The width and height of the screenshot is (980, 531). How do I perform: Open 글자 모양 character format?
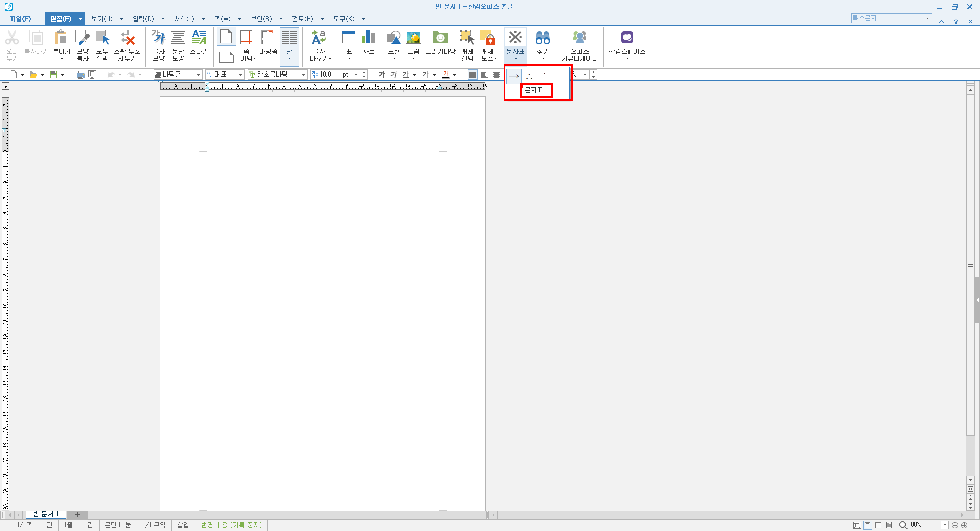pyautogui.click(x=159, y=45)
